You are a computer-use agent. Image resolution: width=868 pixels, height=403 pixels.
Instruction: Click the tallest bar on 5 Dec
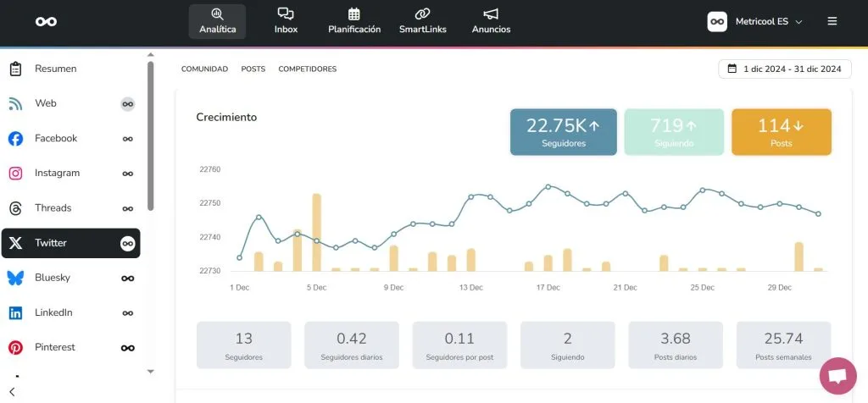click(x=316, y=232)
